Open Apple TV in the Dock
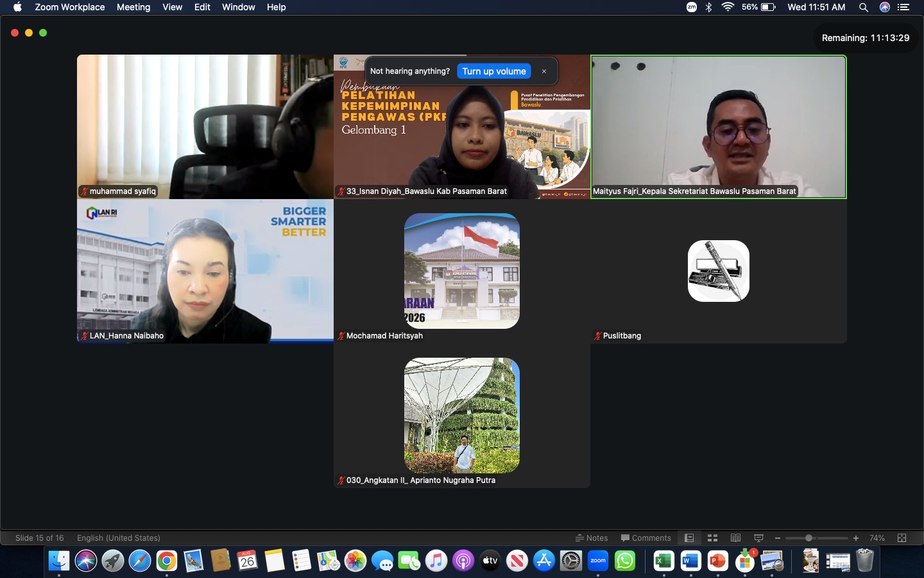Image resolution: width=924 pixels, height=578 pixels. (490, 561)
